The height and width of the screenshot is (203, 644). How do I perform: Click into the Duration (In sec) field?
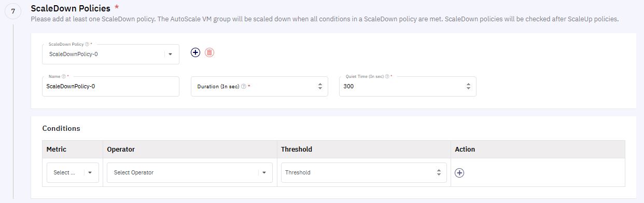point(259,87)
